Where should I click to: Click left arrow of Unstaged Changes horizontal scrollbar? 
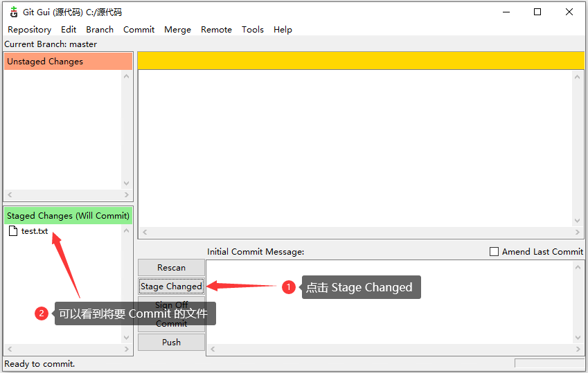10,194
